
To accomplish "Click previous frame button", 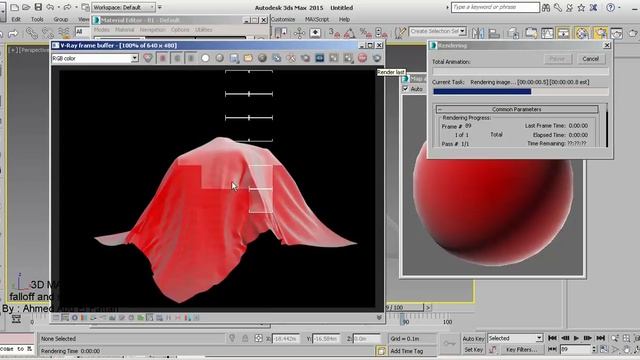I will pyautogui.click(x=565, y=338).
